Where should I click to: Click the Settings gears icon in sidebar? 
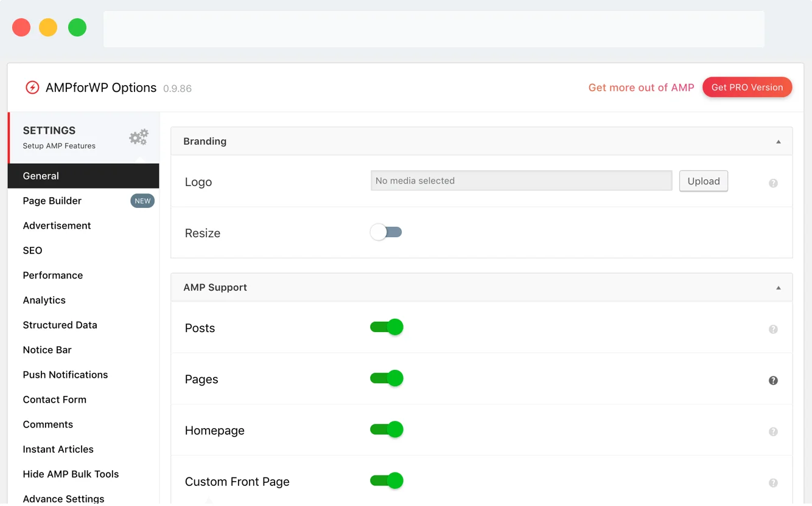[138, 137]
